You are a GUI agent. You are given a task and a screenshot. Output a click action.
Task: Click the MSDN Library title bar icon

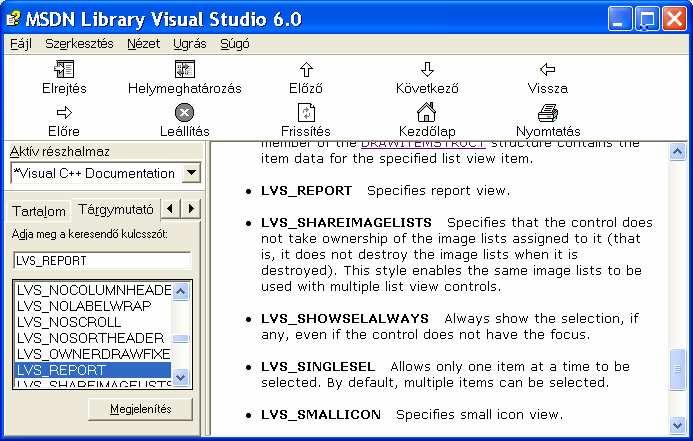tap(13, 19)
